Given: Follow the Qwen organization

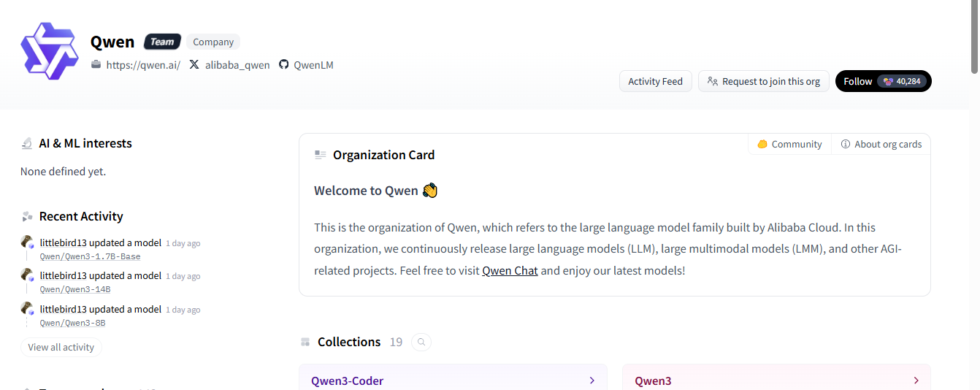Looking at the screenshot, I should pyautogui.click(x=858, y=81).
